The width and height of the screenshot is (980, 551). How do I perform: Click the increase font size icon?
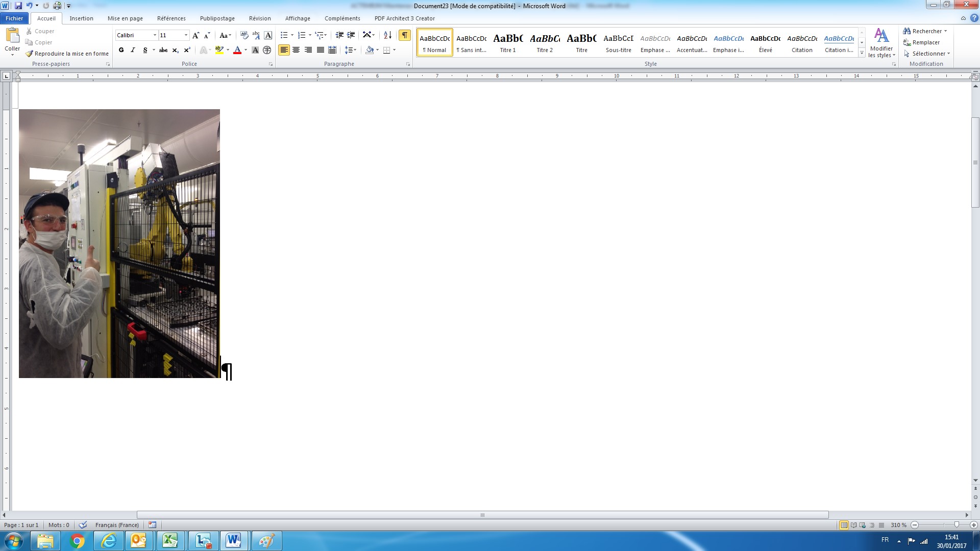tap(195, 35)
